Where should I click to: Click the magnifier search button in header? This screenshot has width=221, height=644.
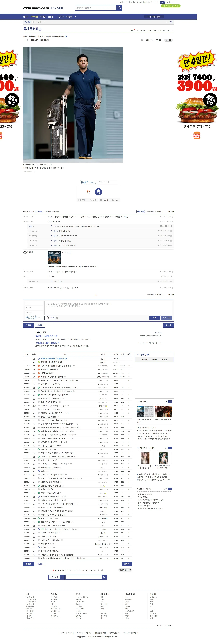(x=119, y=8)
